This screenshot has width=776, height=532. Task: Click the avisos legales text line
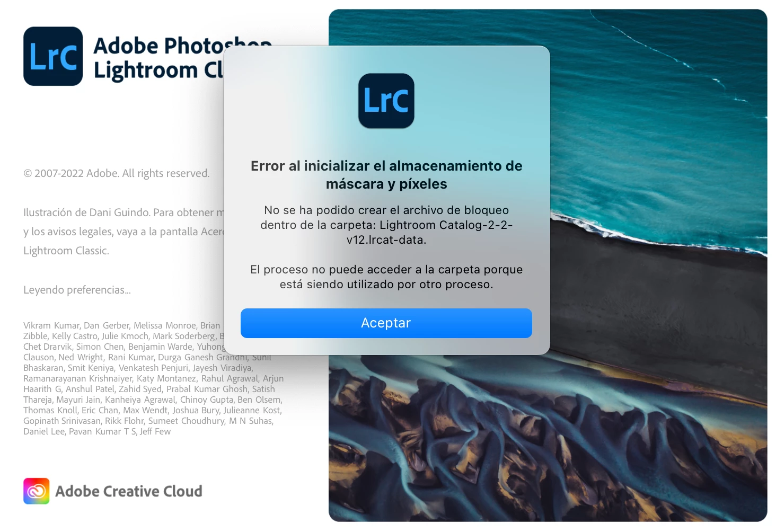point(124,232)
